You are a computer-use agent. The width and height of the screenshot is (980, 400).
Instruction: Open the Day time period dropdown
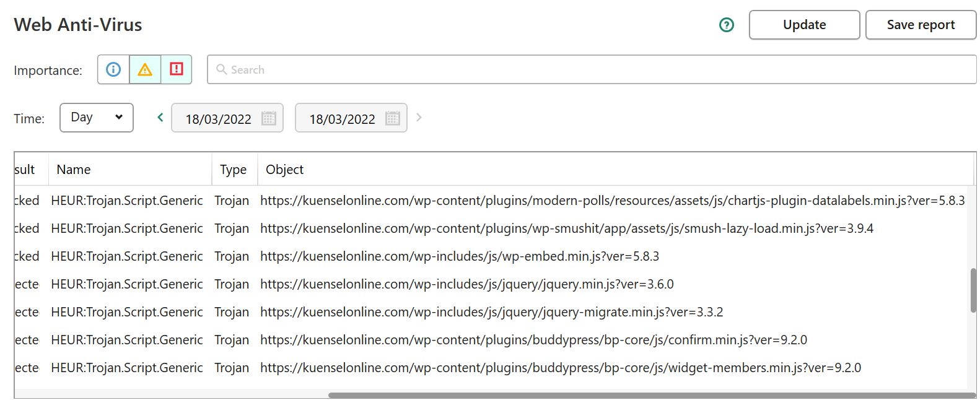click(x=97, y=118)
